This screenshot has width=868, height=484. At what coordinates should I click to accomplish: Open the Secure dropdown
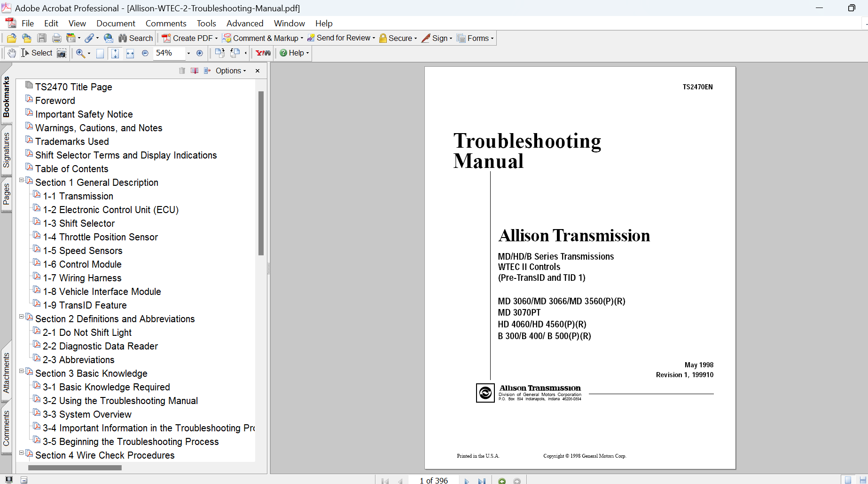[398, 38]
